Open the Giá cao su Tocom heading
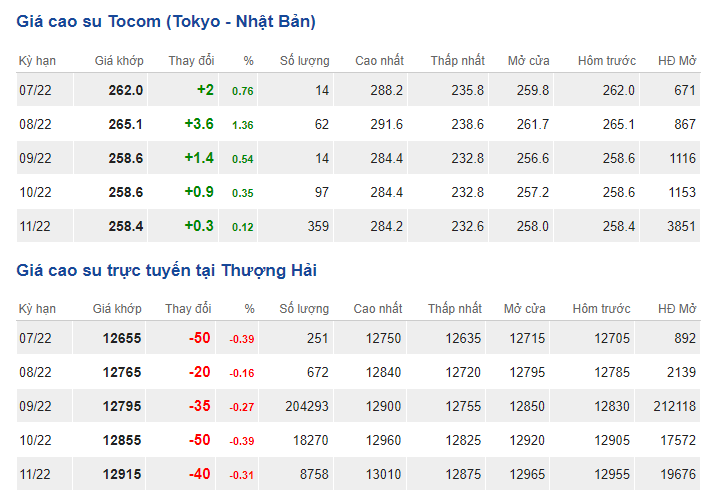Screen dimensions: 710x500 166,22
